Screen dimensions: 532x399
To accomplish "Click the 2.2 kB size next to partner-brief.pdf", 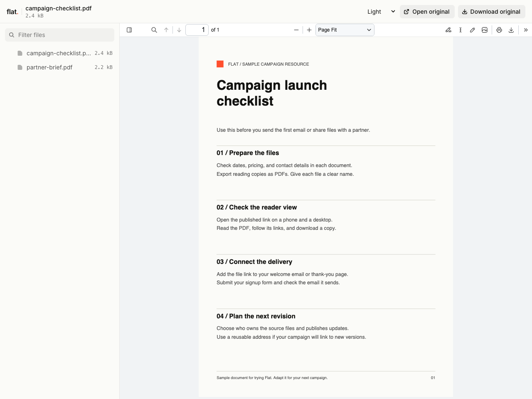I will (103, 67).
